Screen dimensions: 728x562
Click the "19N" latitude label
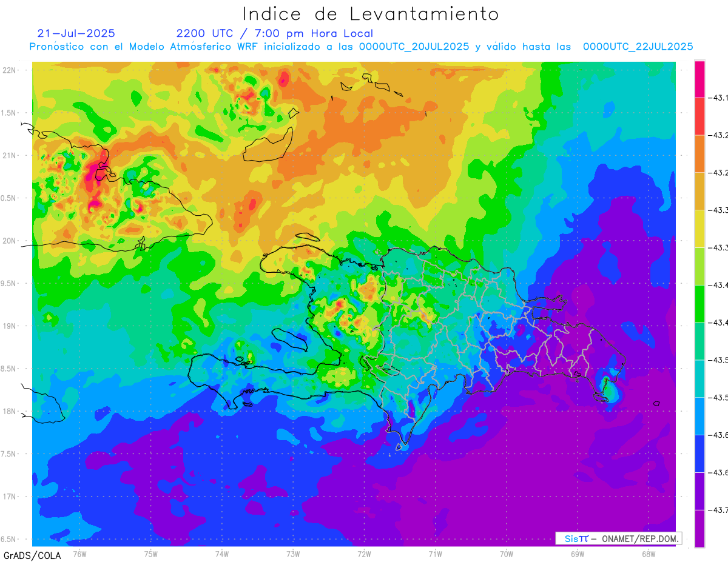(10, 326)
